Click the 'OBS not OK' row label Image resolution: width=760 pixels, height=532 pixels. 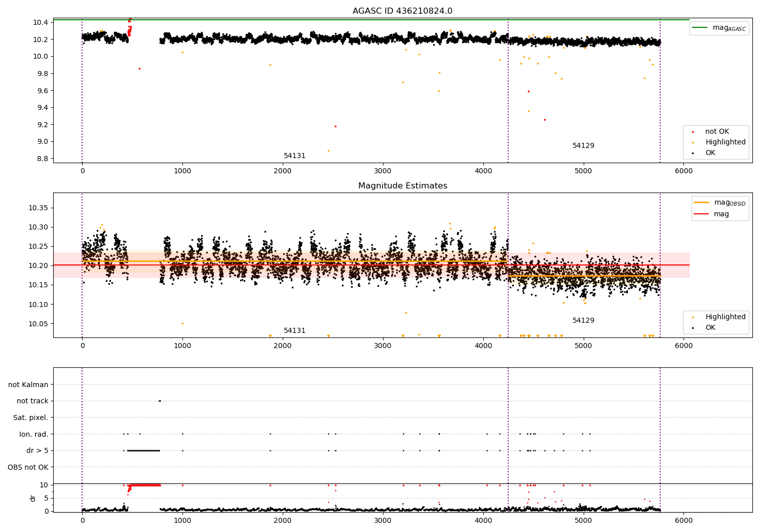click(28, 467)
